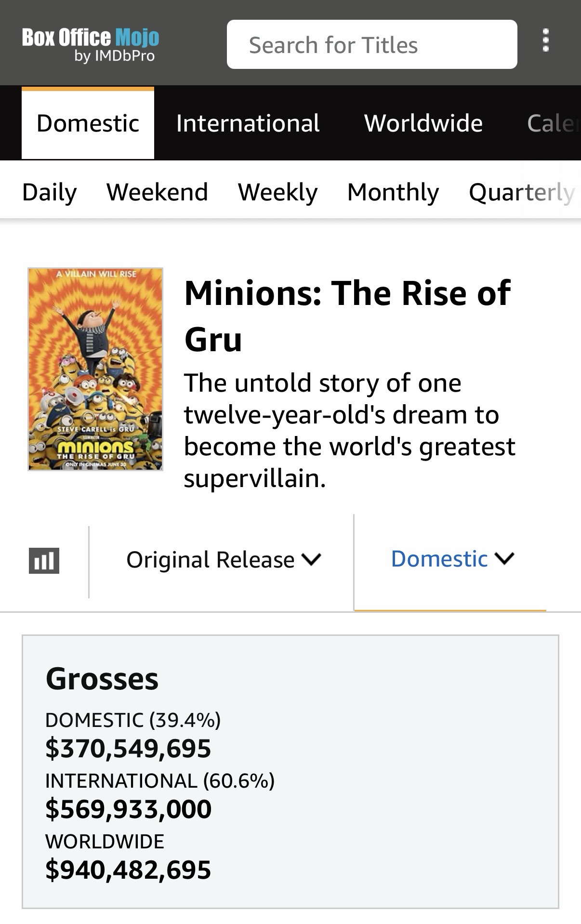Open the Weekend box office chart
Viewport: 581px width, 924px height.
point(157,192)
